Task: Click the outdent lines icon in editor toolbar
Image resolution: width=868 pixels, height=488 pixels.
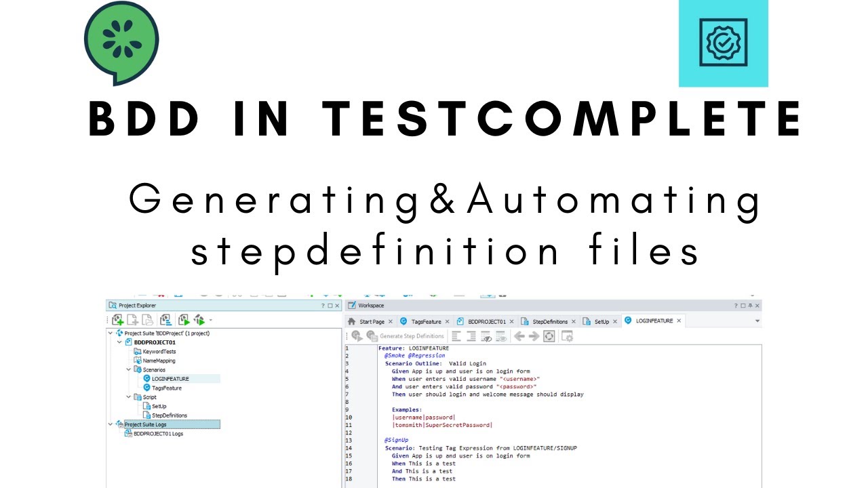Action: 456,336
